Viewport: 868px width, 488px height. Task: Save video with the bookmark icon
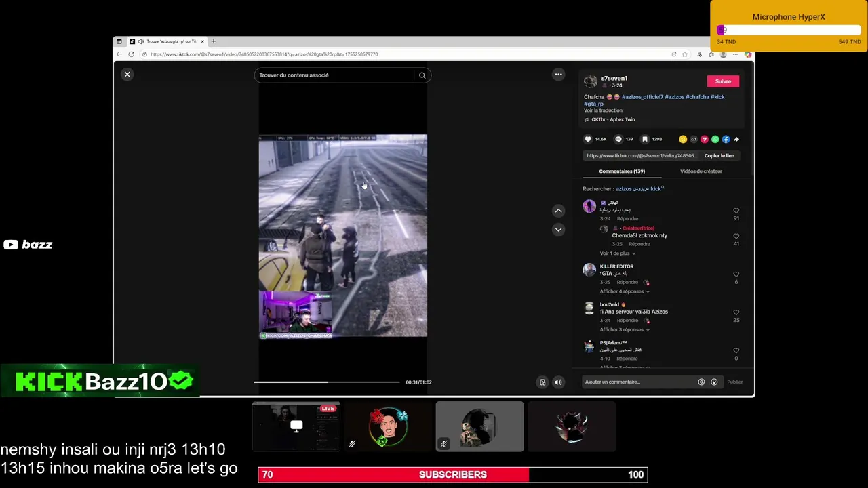(x=645, y=139)
